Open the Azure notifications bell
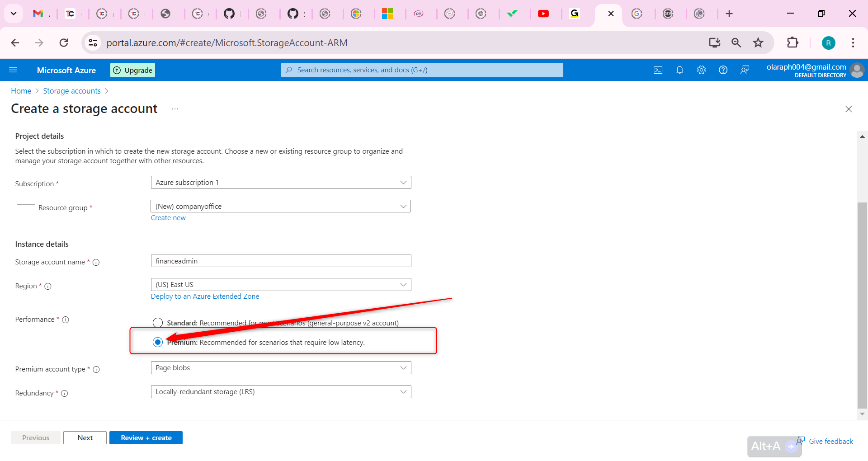The image size is (868, 461). pos(679,70)
